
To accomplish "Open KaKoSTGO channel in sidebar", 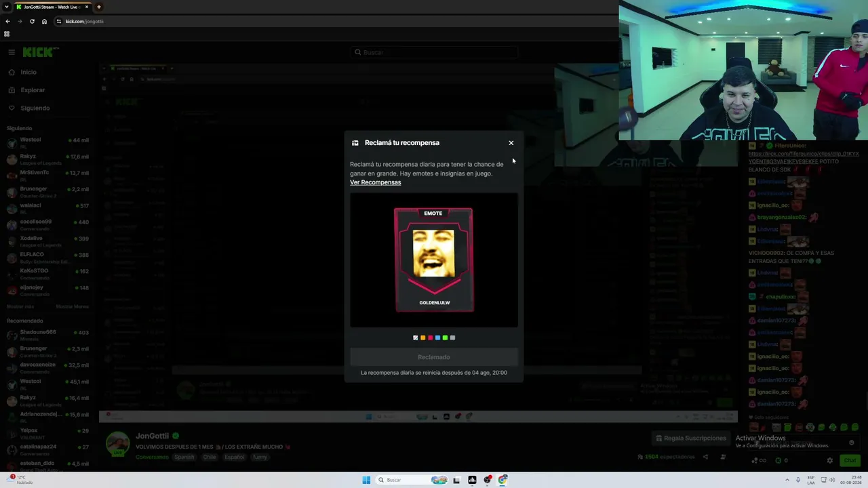I will (x=49, y=274).
